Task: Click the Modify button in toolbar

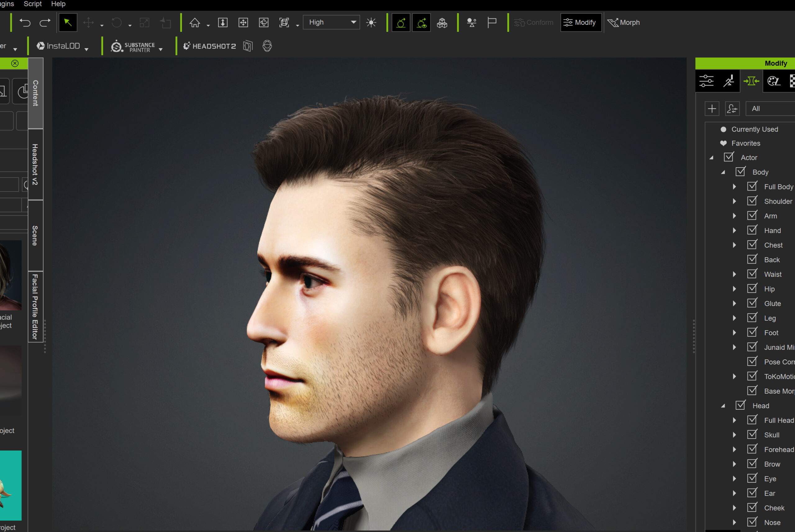Action: [x=580, y=23]
